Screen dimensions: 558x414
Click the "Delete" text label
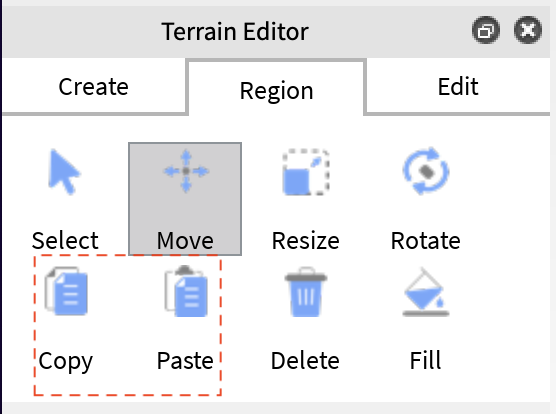click(x=305, y=361)
